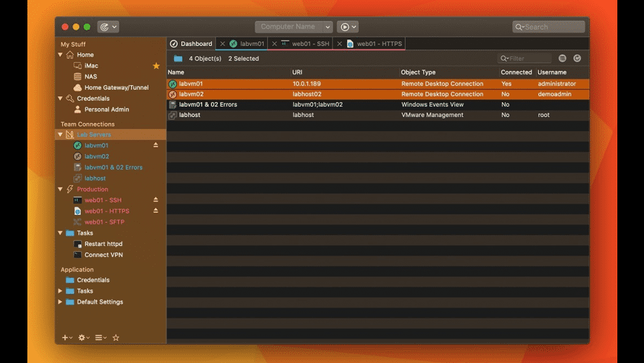
Task: Select Personal Admin credential
Action: [x=107, y=110]
